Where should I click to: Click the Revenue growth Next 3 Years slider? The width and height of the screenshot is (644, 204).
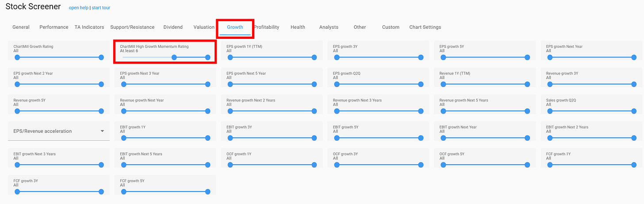(x=379, y=111)
